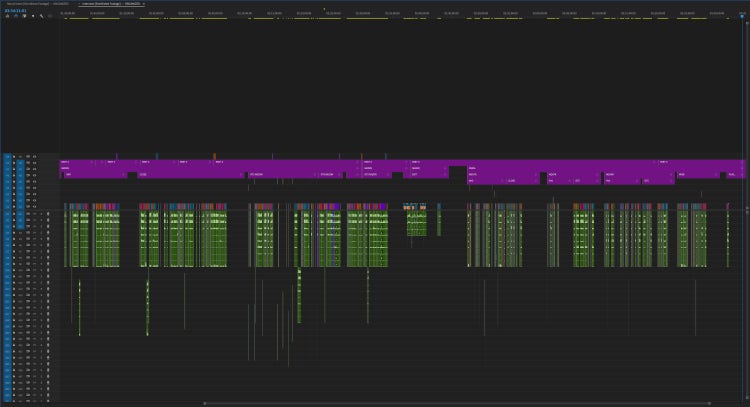Hide track V3 with its eye icon
Image resolution: width=750 pixels, height=407 pixels.
point(34,194)
